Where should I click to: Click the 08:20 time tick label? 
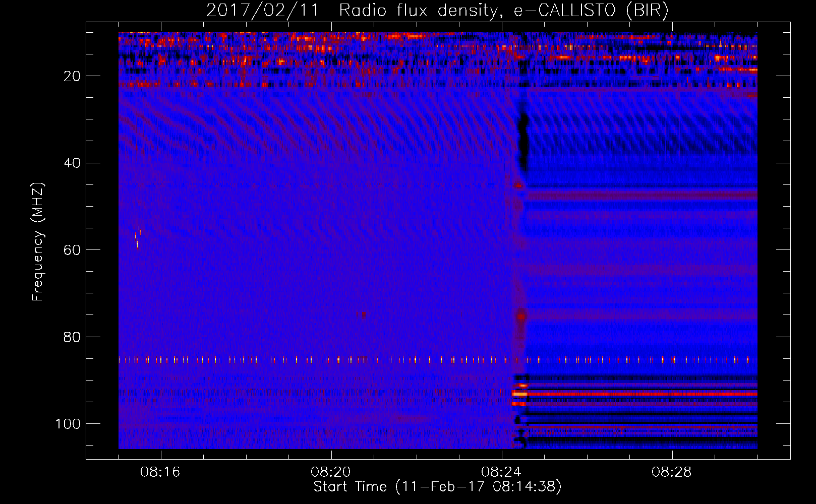coord(331,472)
